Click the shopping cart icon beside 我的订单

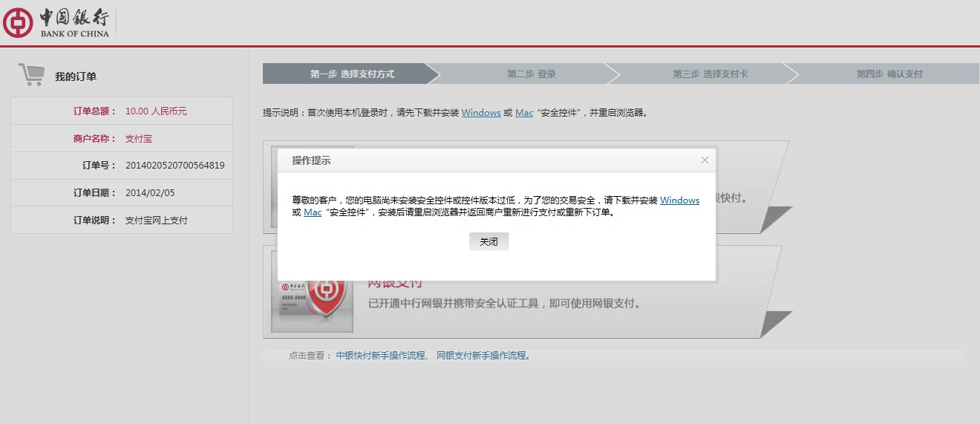pos(31,75)
